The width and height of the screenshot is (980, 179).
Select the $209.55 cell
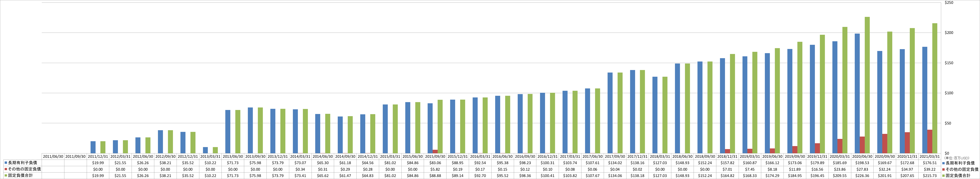(x=840, y=175)
